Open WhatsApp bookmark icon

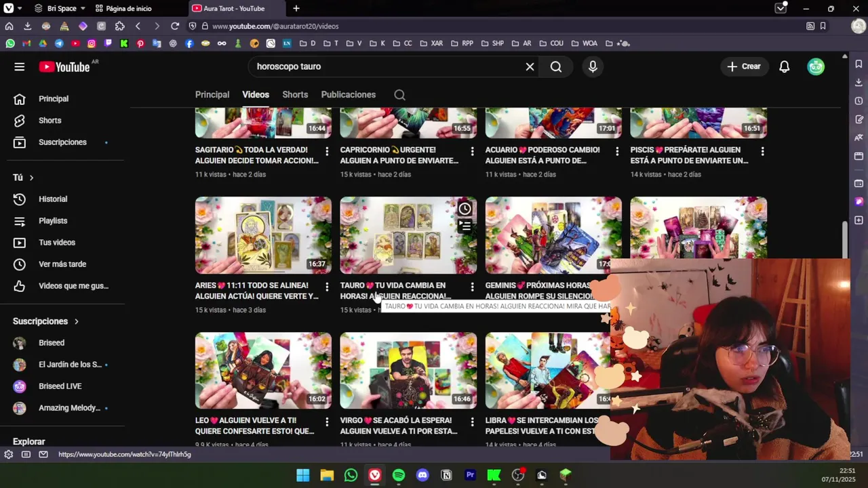(x=10, y=43)
